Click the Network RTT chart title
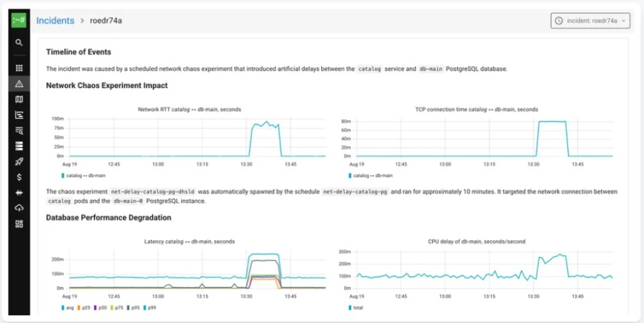This screenshot has height=323, width=644. click(x=190, y=109)
